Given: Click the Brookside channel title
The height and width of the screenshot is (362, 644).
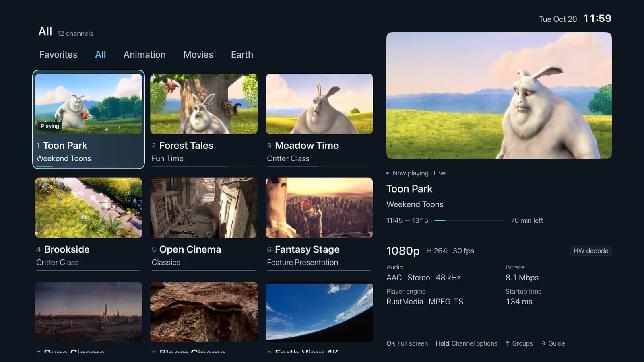Looking at the screenshot, I should pyautogui.click(x=67, y=249).
